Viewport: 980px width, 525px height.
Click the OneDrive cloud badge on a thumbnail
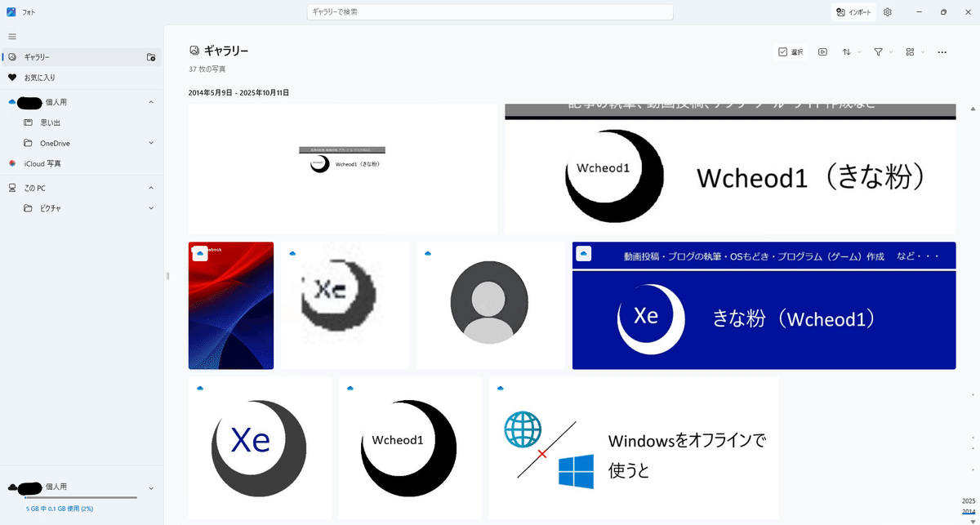(x=200, y=253)
